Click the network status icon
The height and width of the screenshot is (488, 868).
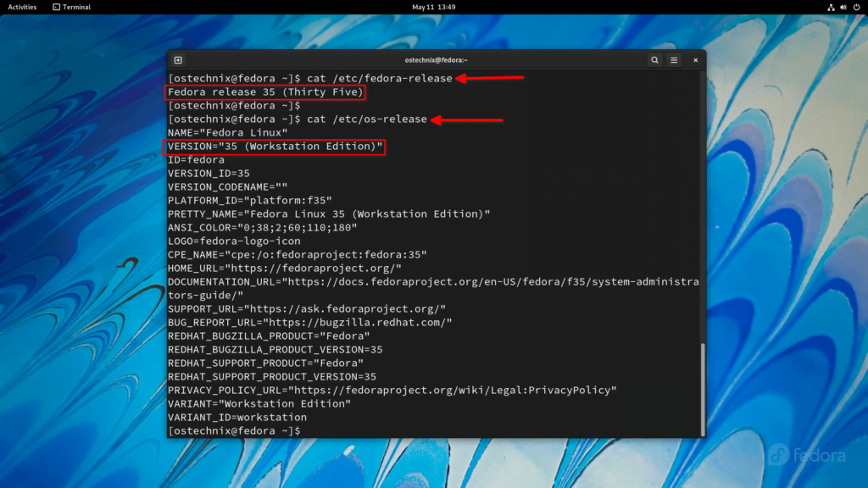tap(831, 7)
